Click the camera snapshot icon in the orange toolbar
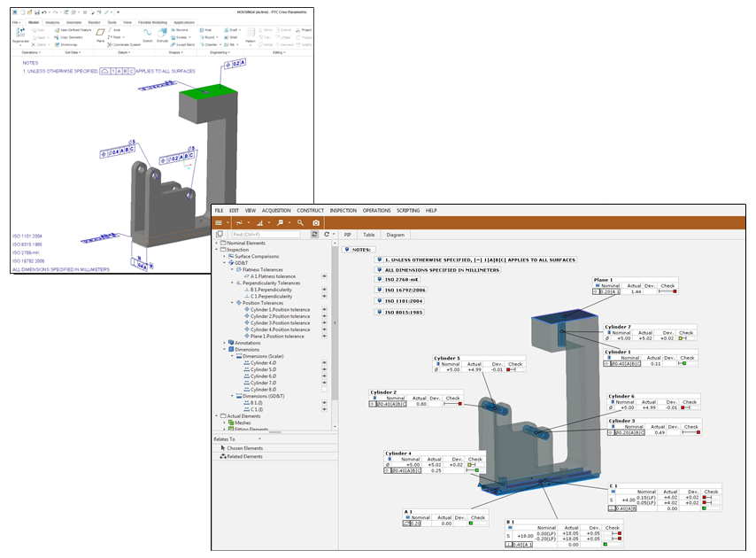 316,223
